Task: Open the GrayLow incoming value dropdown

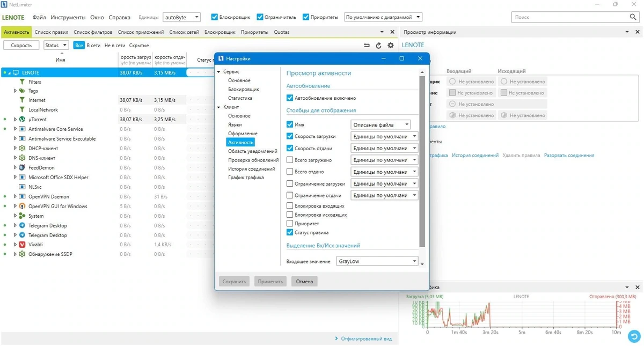Action: (x=377, y=261)
